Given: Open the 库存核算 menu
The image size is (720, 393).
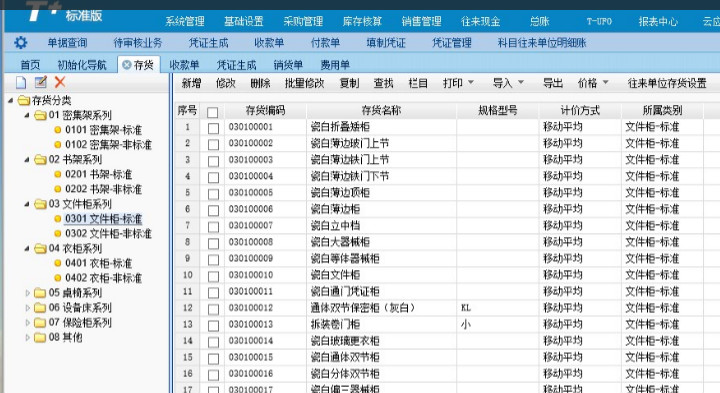Looking at the screenshot, I should point(362,21).
